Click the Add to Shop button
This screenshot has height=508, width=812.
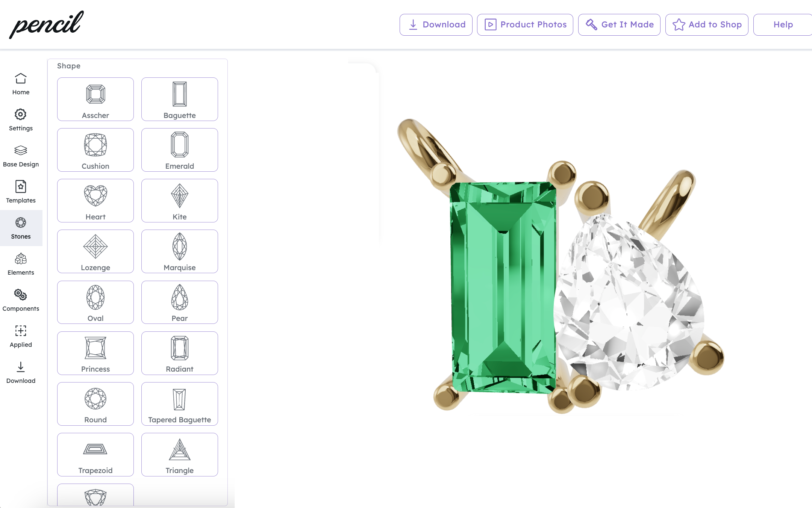click(707, 25)
